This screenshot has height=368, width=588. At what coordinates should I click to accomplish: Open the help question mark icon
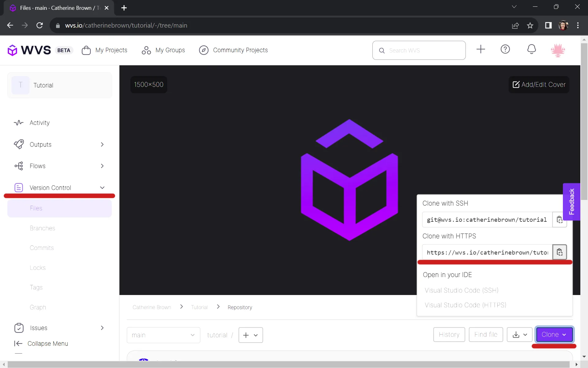(505, 49)
